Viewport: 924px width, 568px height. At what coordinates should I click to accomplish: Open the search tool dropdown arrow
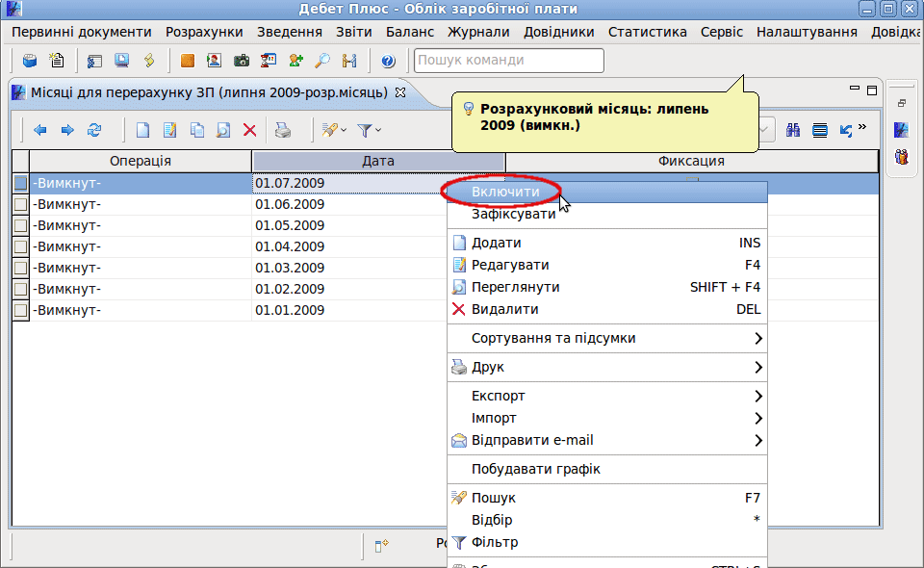345,130
